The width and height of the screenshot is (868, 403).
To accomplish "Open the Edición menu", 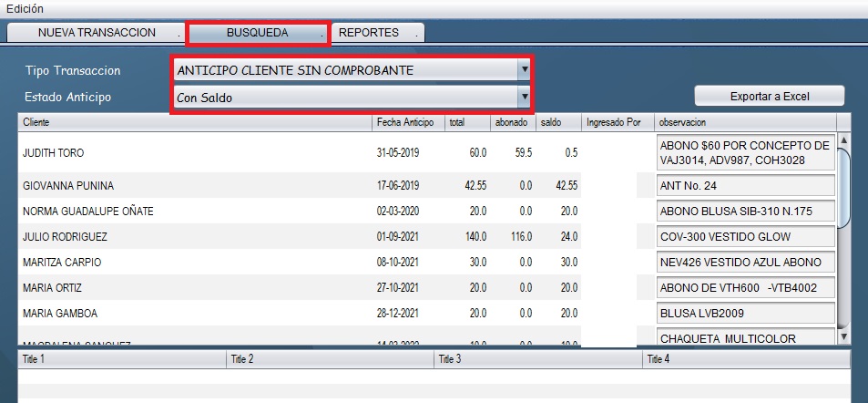I will [x=25, y=8].
